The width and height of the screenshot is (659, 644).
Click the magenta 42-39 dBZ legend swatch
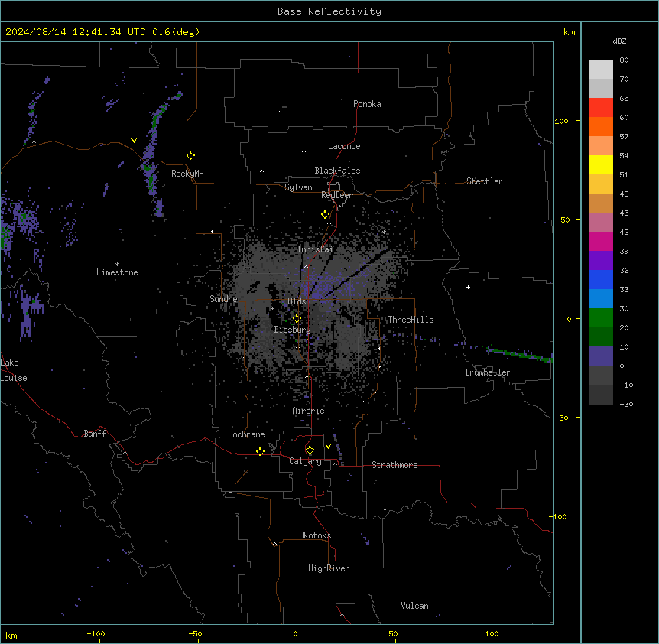point(601,241)
